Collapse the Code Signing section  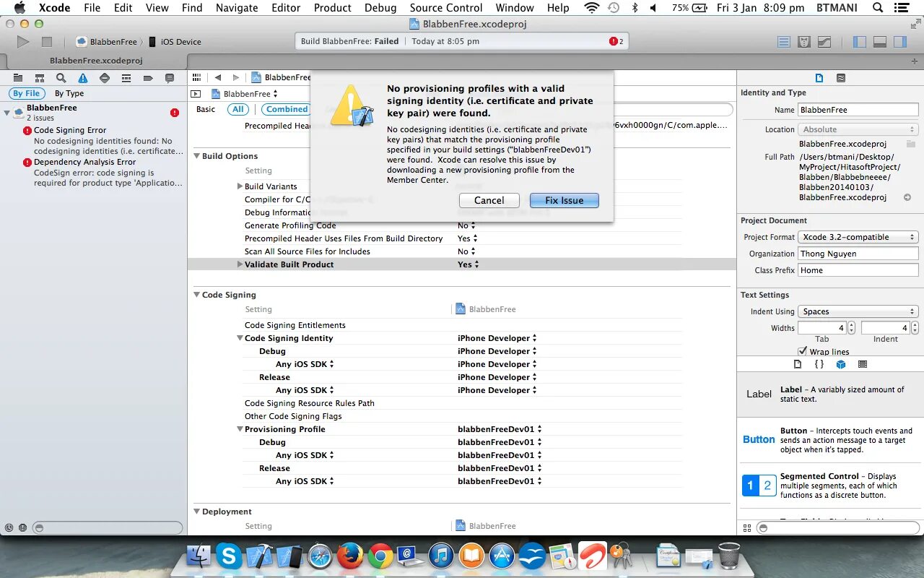pos(196,295)
